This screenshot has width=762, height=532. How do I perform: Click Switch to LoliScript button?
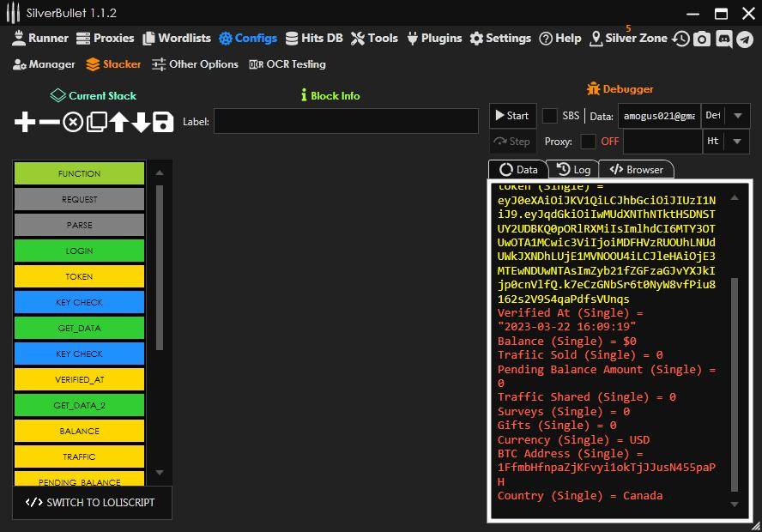[x=92, y=503]
